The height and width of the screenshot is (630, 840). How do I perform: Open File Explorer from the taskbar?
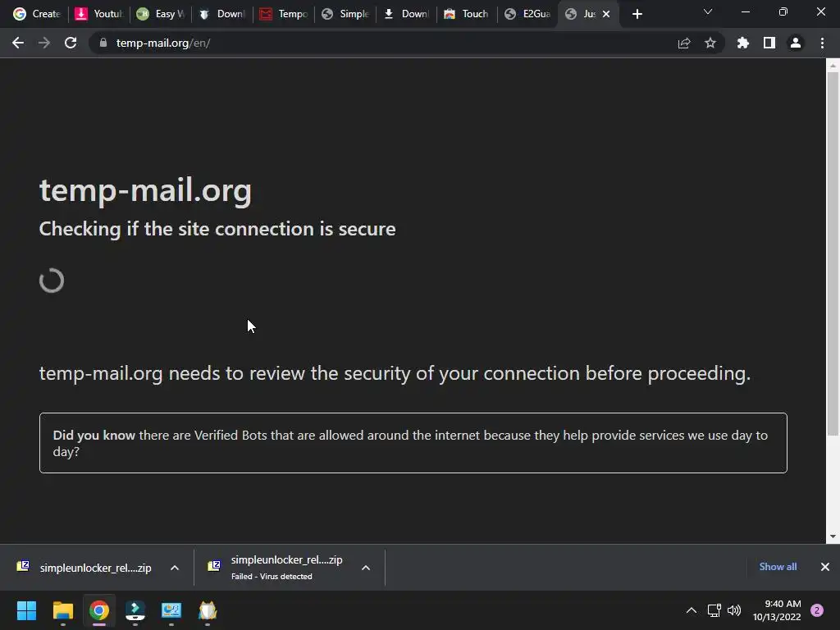tap(62, 610)
